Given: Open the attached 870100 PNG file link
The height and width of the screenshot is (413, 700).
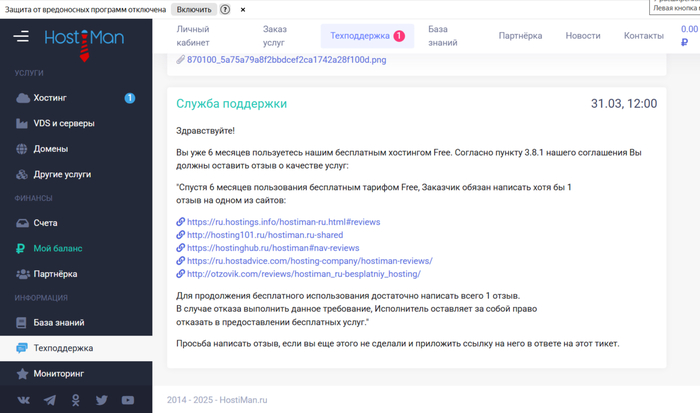Looking at the screenshot, I should coord(266,60).
